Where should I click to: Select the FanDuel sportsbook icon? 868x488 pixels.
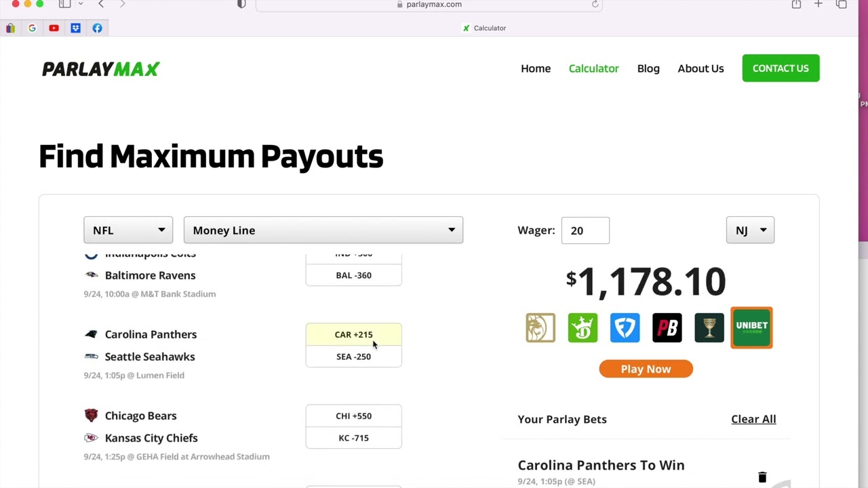click(x=625, y=328)
